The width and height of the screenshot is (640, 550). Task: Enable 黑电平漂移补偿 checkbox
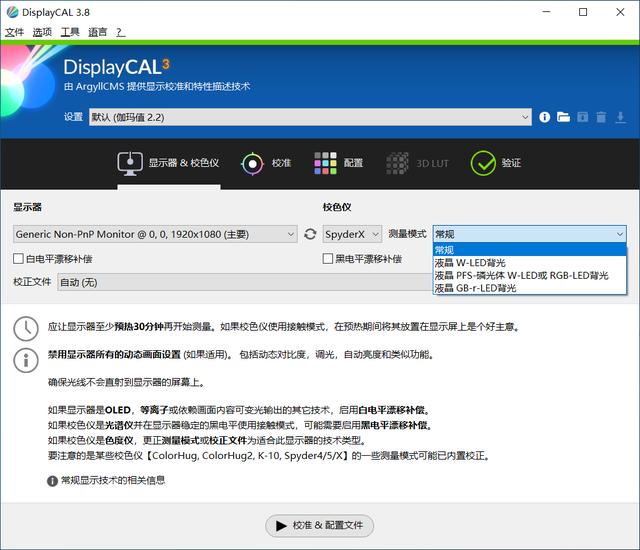point(328,259)
